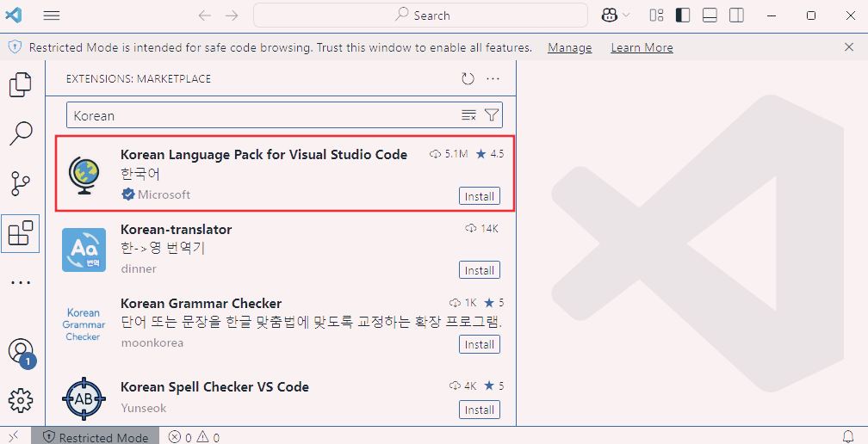This screenshot has height=444, width=868.
Task: Open the remote window status icon
Action: point(15,436)
